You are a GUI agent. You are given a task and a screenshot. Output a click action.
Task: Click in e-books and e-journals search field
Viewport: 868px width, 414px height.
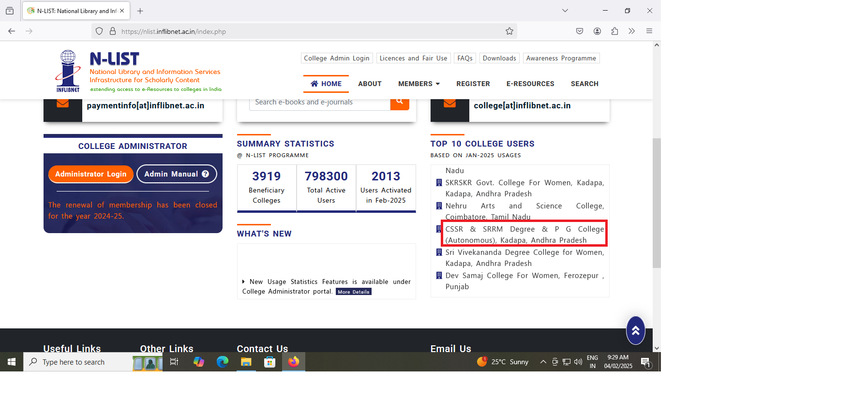(x=319, y=103)
